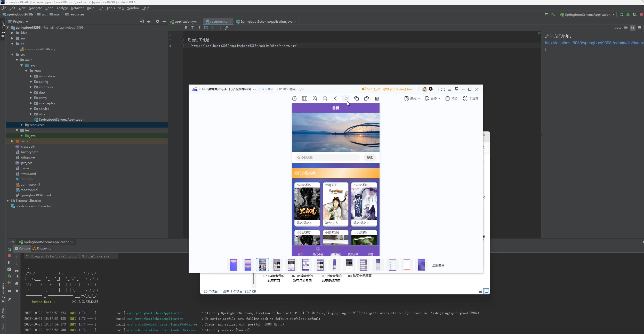Click 搜索 button in the displayed image
The height and width of the screenshot is (334, 644).
click(x=370, y=157)
